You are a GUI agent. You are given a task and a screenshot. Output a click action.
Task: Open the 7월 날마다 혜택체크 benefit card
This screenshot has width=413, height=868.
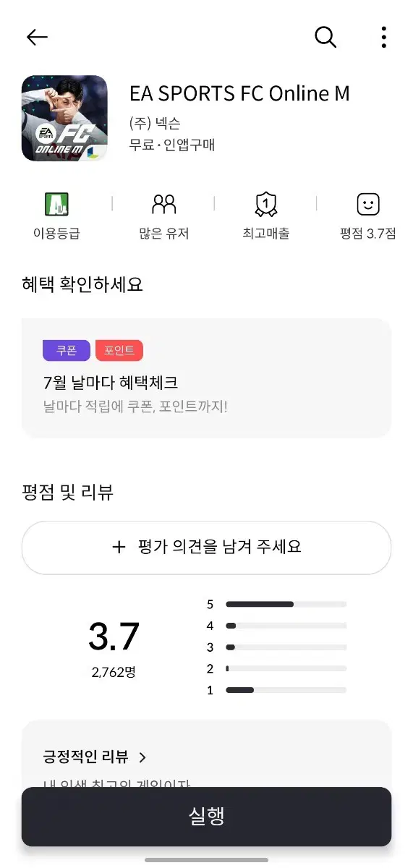coord(206,378)
